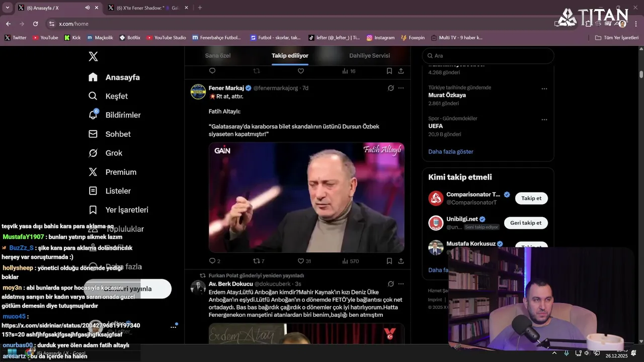Select the Takip ediyor timeline tab
This screenshot has width=644, height=362.
(x=290, y=55)
